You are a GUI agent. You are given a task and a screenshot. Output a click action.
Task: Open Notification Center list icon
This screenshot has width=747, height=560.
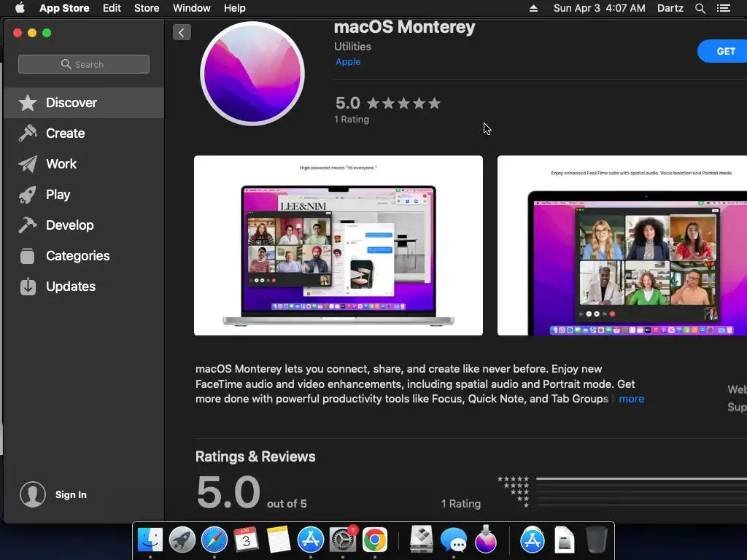pos(724,8)
